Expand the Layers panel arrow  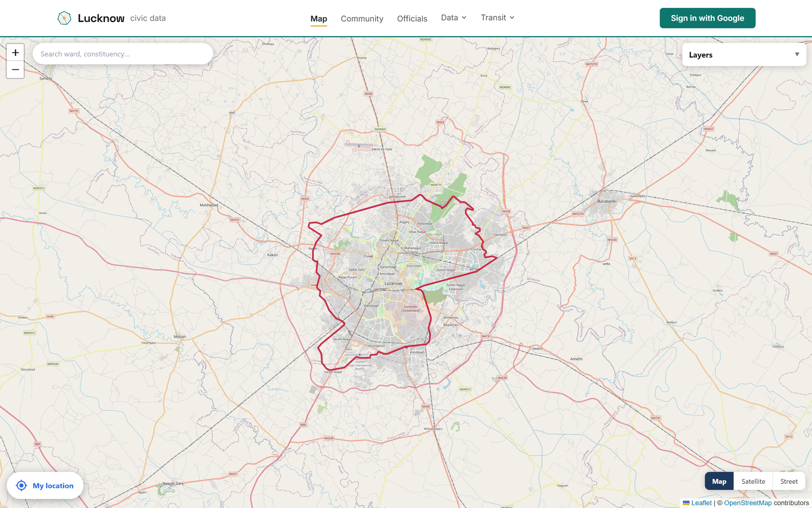(x=797, y=55)
